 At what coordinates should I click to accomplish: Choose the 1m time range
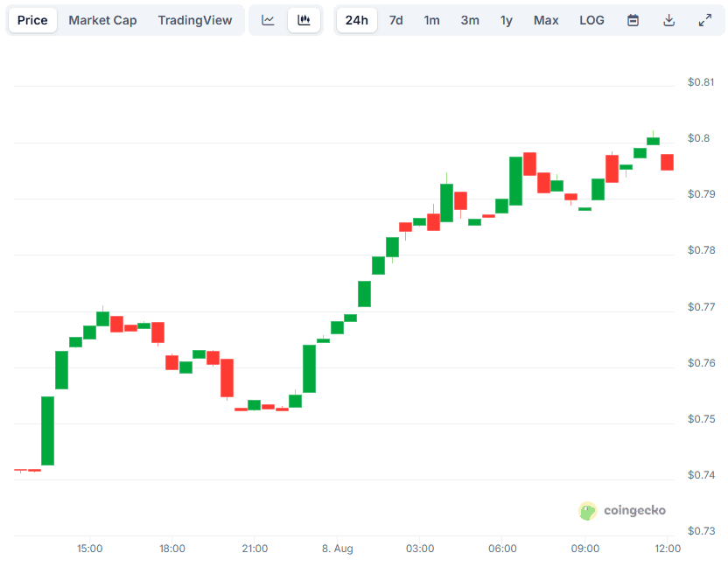(431, 20)
